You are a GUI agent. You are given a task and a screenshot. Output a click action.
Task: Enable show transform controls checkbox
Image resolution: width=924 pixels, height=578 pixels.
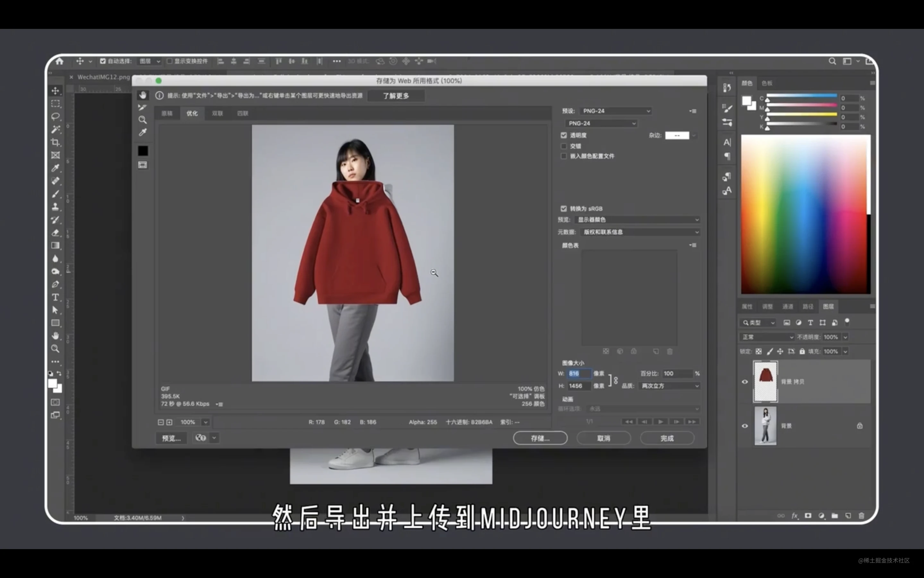(169, 61)
